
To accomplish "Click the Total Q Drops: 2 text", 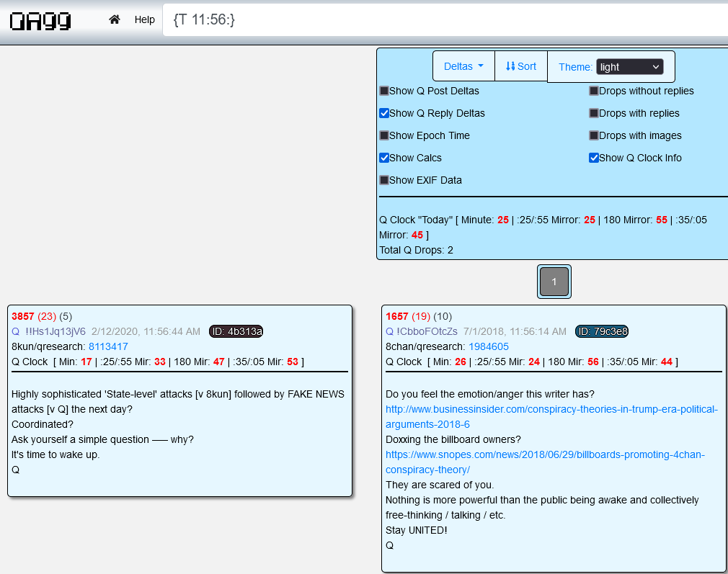I will [x=416, y=250].
